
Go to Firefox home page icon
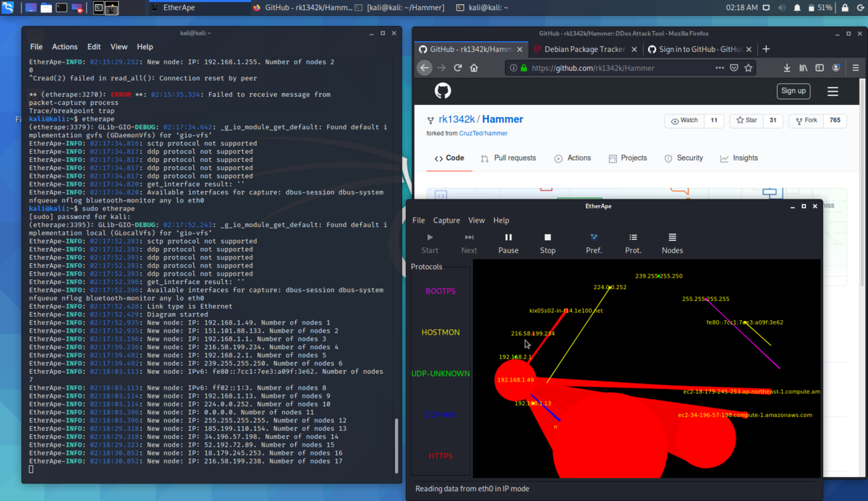(474, 68)
